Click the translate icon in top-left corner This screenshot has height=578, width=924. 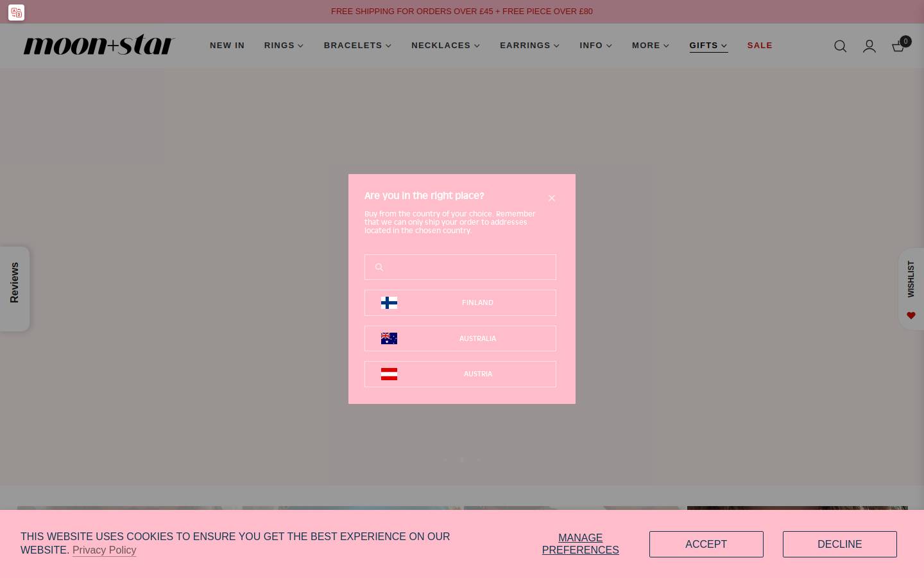16,12
